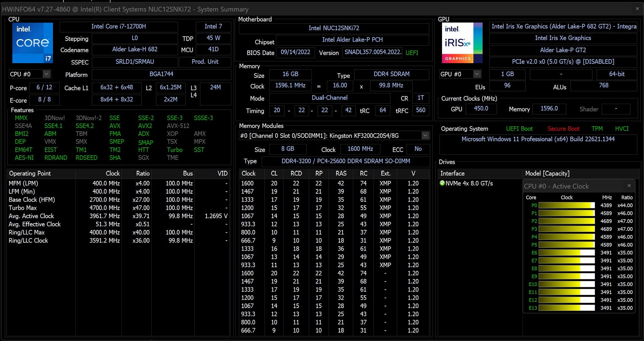Click the VID column header
This screenshot has height=341, width=644.
pos(213,174)
